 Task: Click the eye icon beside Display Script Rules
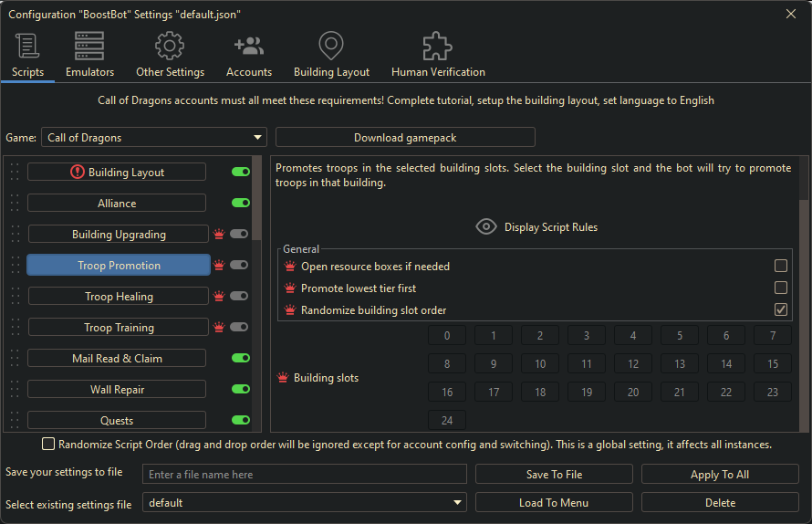[x=486, y=226]
